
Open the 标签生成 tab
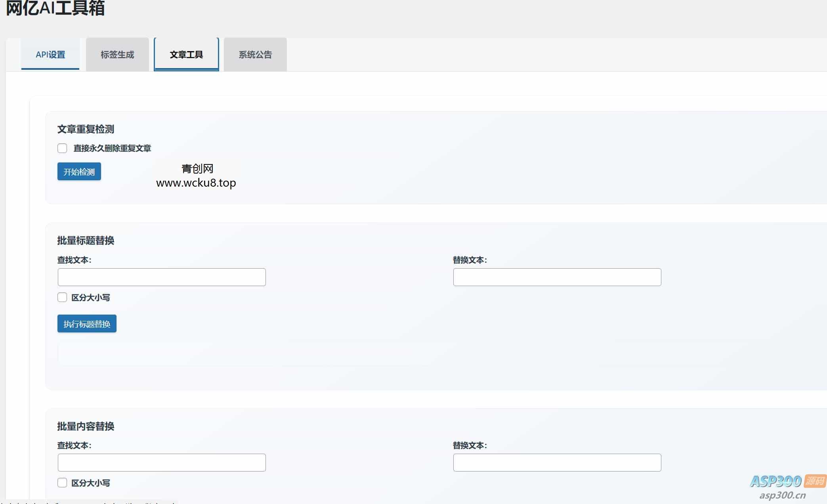[117, 54]
